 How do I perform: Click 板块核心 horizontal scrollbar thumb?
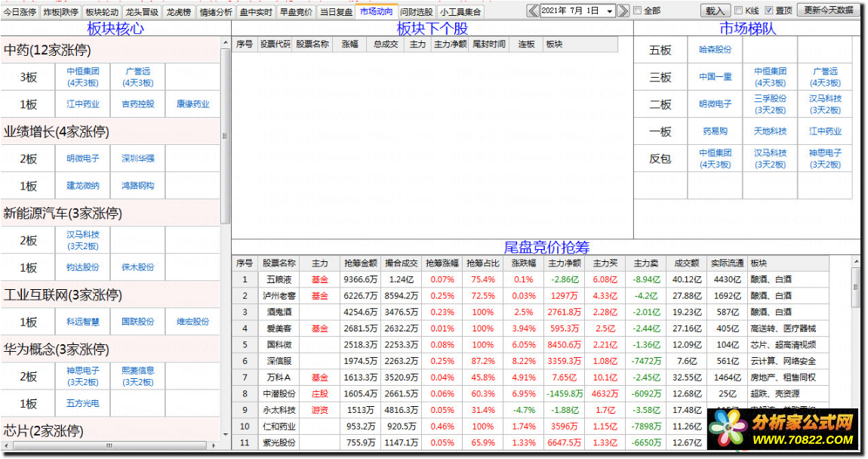(x=109, y=445)
